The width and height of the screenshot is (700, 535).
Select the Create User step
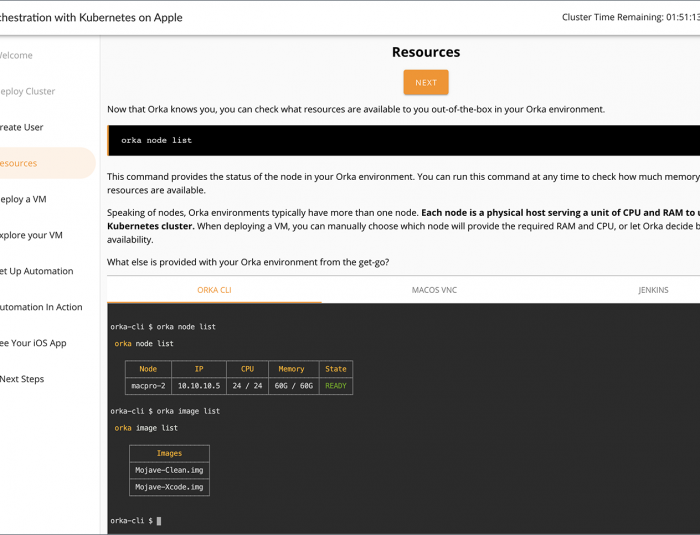click(21, 127)
